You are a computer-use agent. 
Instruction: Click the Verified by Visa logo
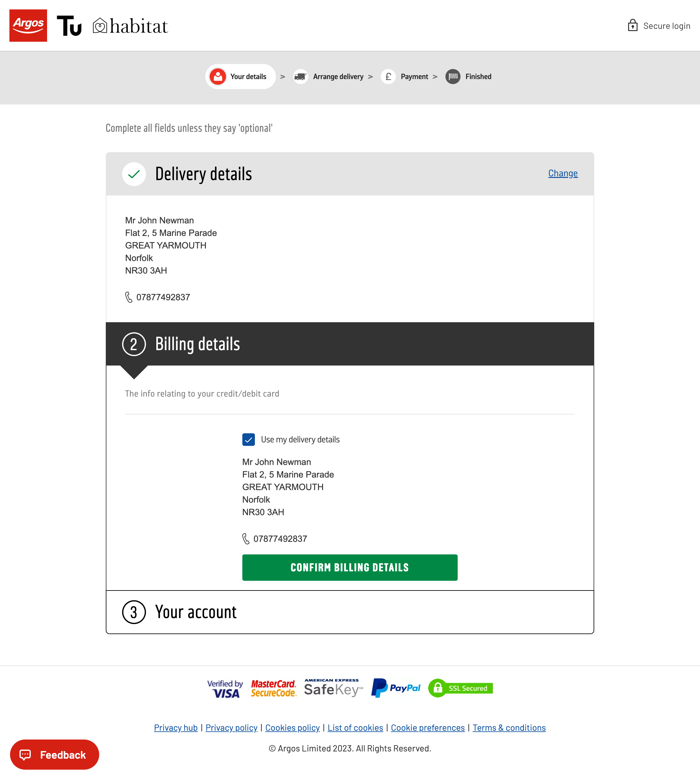pos(225,688)
